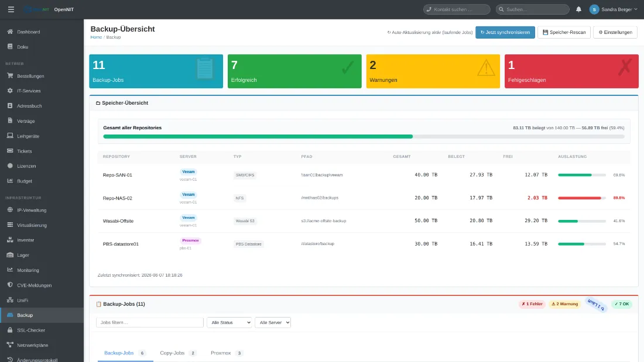Click the IT-Services gear icon
This screenshot has width=644, height=362.
tap(10, 91)
